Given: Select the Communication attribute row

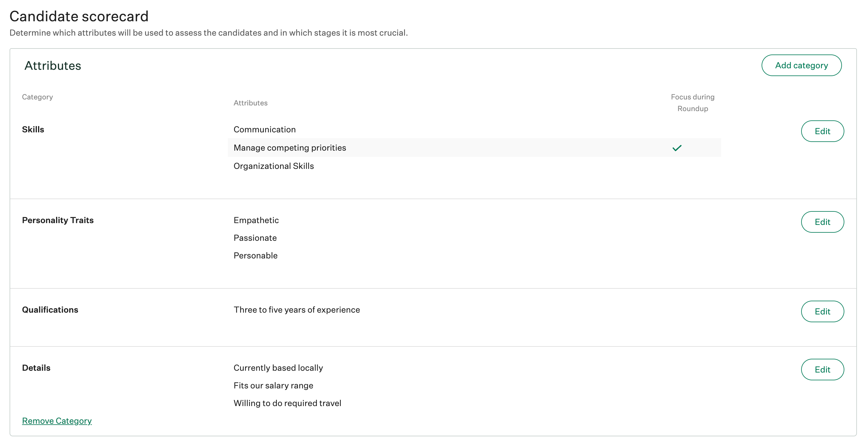Looking at the screenshot, I should [265, 130].
